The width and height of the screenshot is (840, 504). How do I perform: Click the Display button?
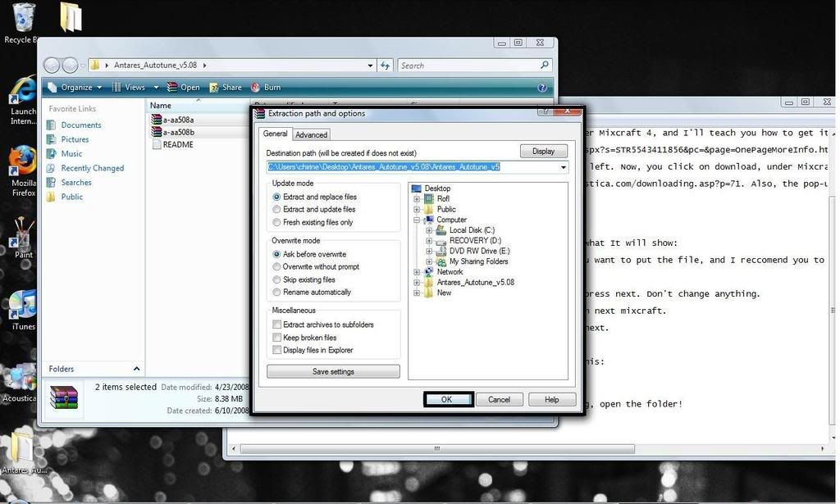point(543,152)
